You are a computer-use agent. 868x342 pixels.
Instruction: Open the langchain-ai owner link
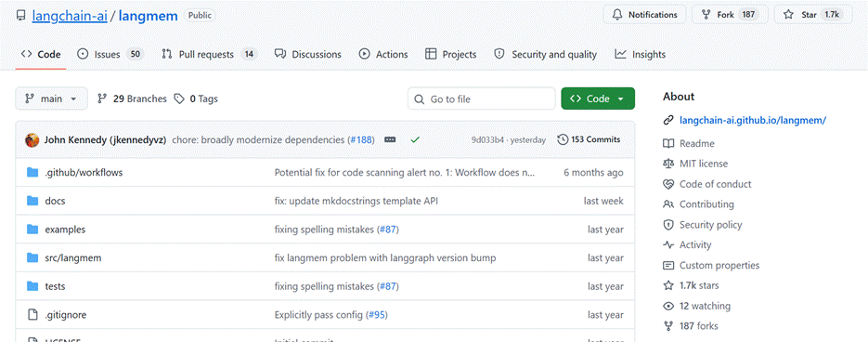(70, 15)
